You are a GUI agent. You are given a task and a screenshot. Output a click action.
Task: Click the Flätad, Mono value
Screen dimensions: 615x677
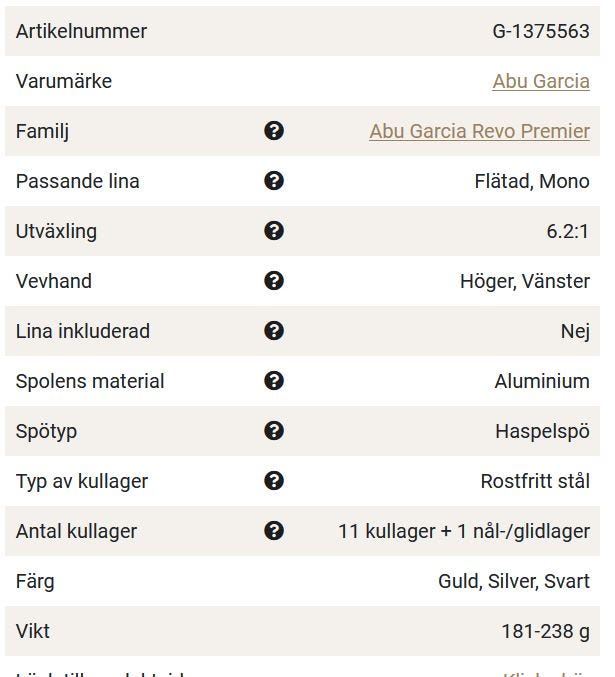(532, 181)
